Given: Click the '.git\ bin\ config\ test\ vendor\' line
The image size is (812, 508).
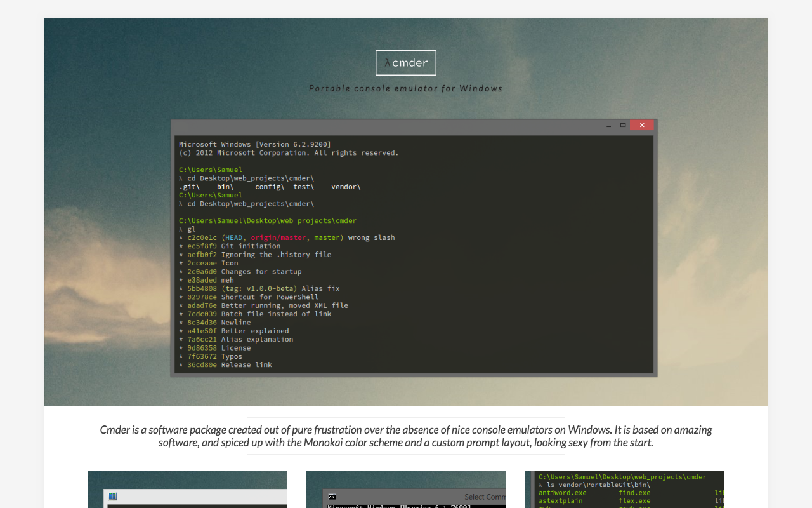Looking at the screenshot, I should (270, 187).
